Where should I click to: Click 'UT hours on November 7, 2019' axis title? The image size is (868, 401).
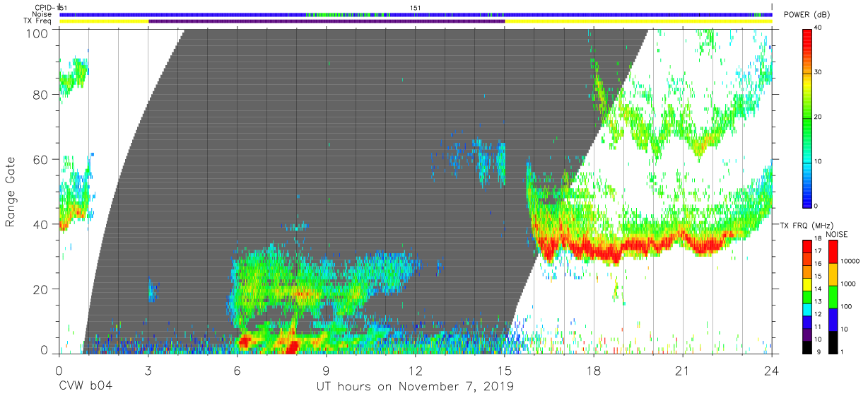pyautogui.click(x=414, y=387)
